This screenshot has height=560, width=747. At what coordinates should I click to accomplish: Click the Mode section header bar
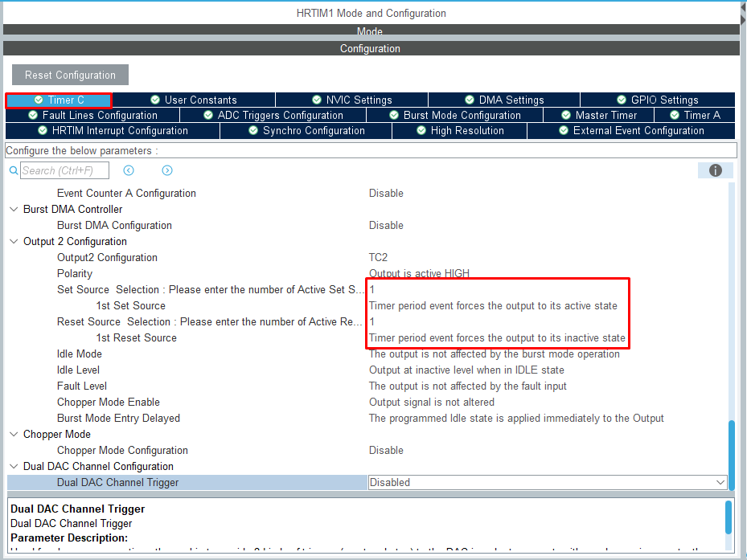[371, 30]
